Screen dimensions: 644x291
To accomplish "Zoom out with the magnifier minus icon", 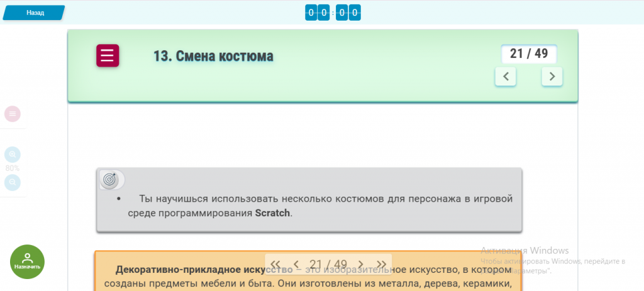I will click(x=13, y=182).
